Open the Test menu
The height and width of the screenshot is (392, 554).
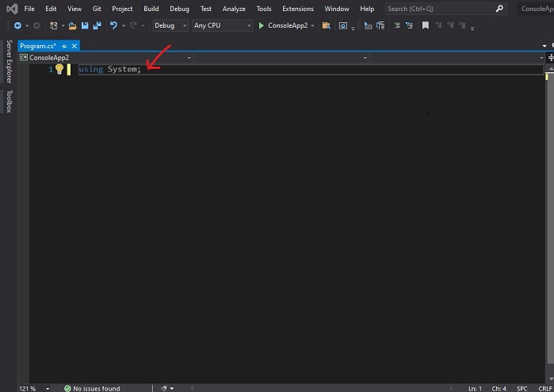click(x=206, y=9)
